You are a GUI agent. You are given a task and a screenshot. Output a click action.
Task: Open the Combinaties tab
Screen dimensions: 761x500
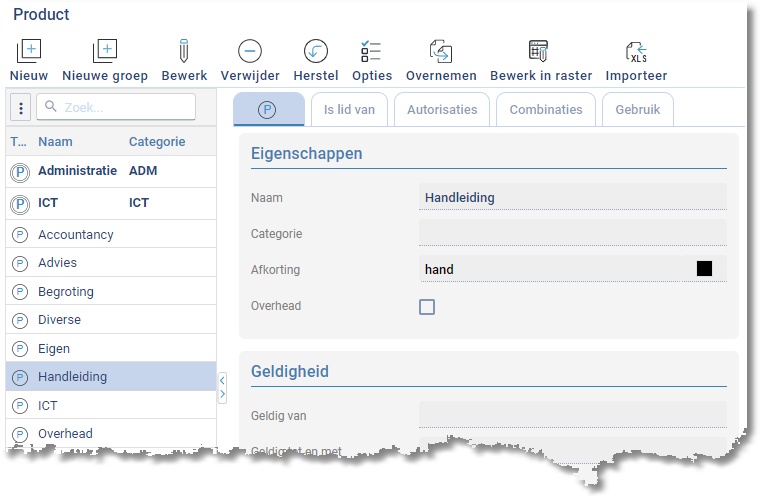(x=546, y=109)
